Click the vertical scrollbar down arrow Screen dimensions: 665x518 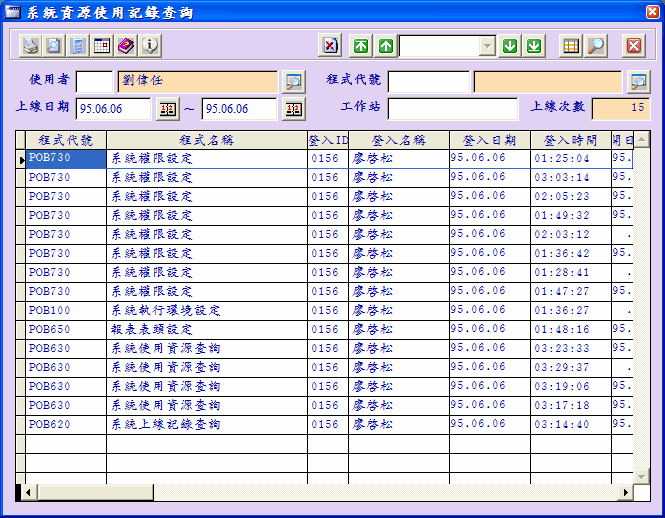[642, 476]
